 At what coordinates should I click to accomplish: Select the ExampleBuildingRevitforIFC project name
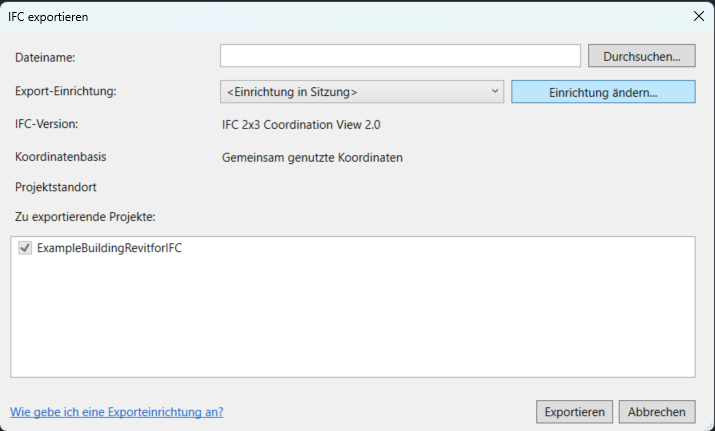(x=109, y=248)
